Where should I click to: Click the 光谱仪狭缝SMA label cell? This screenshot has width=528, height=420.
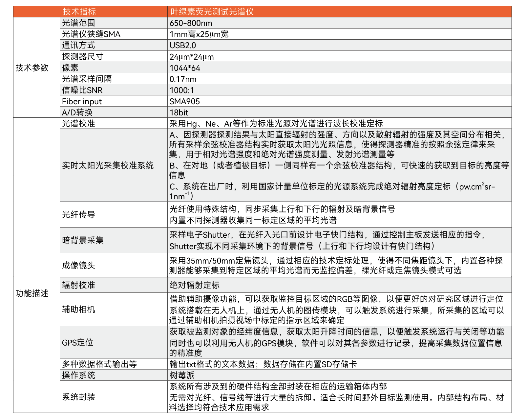91,34
